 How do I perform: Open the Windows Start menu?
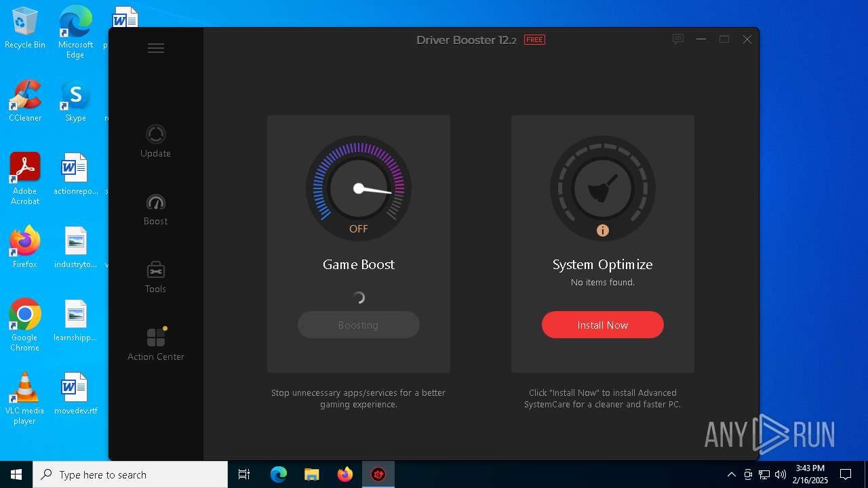(x=16, y=474)
